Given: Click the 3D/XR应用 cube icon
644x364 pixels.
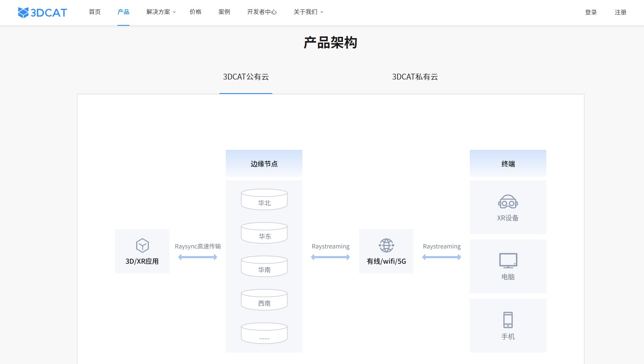Looking at the screenshot, I should click(x=143, y=245).
